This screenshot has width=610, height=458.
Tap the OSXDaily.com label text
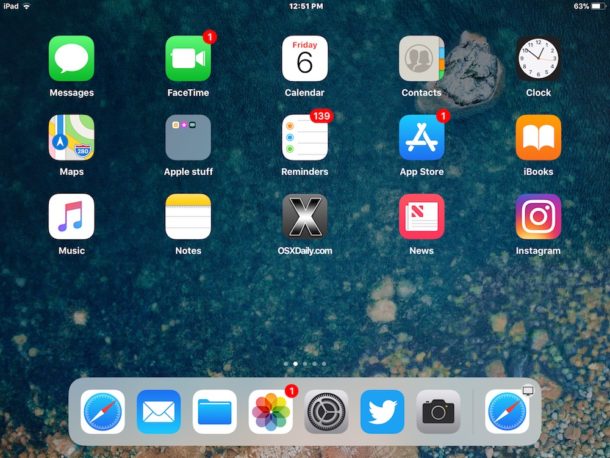[305, 251]
